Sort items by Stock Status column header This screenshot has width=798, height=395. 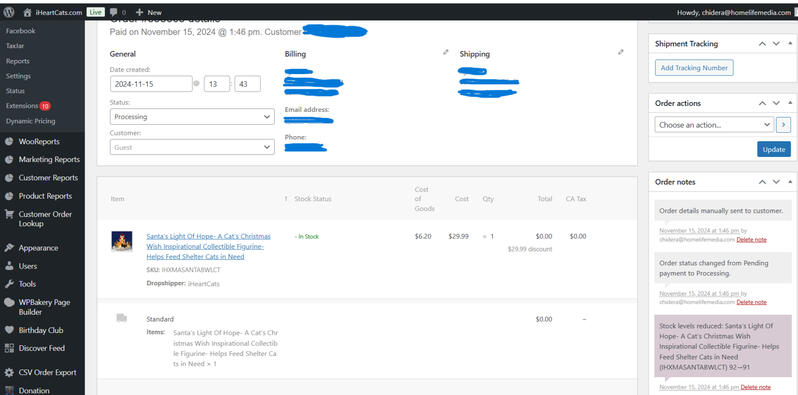click(x=312, y=199)
